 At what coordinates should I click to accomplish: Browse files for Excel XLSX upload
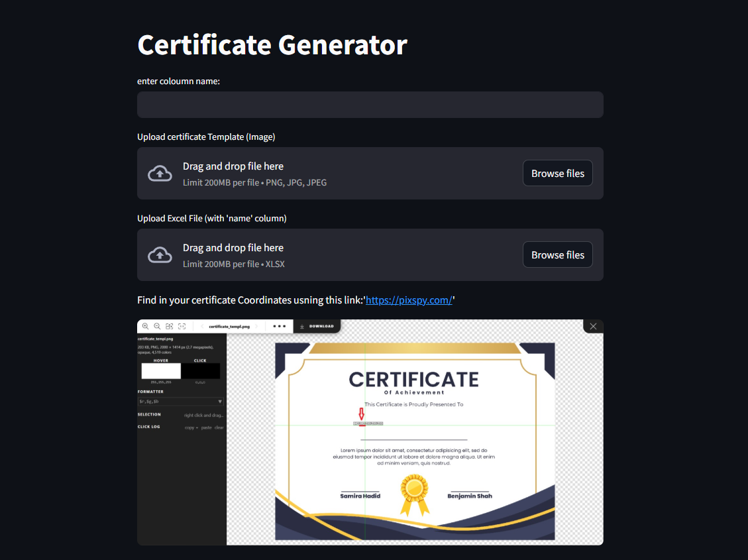pyautogui.click(x=558, y=254)
